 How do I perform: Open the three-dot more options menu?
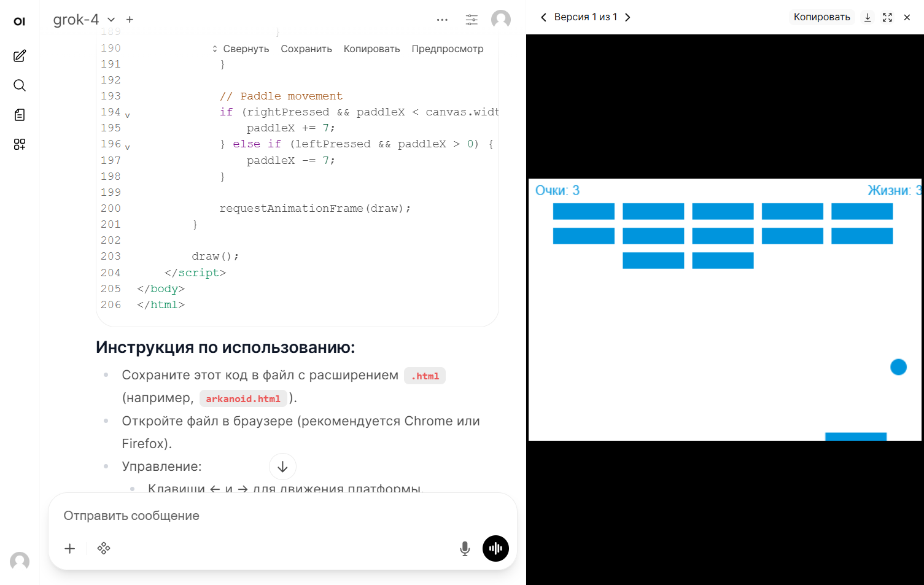click(442, 19)
